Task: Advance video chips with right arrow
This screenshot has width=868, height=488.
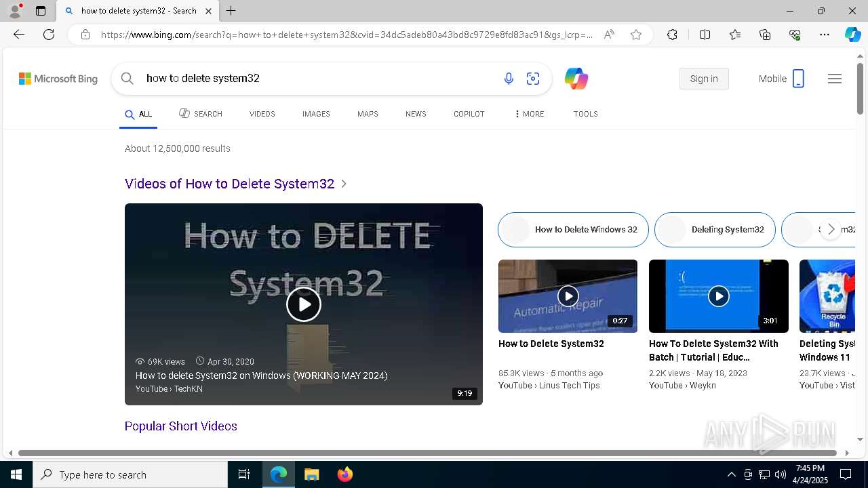Action: tap(831, 230)
